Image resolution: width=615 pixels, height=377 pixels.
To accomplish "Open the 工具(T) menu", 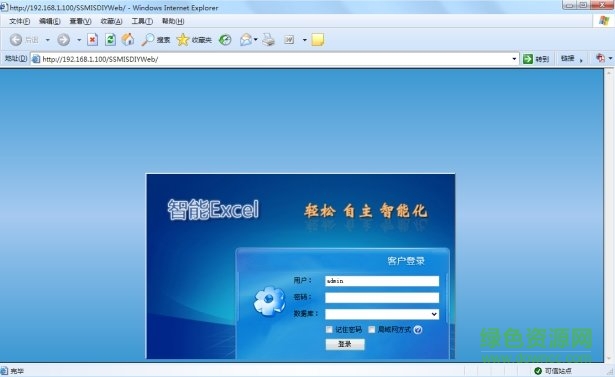I will coord(142,21).
